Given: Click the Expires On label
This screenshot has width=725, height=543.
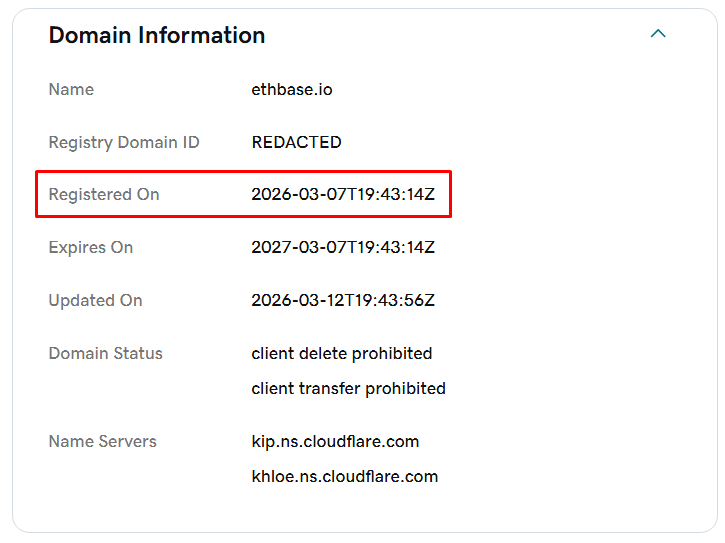Looking at the screenshot, I should coord(91,247).
